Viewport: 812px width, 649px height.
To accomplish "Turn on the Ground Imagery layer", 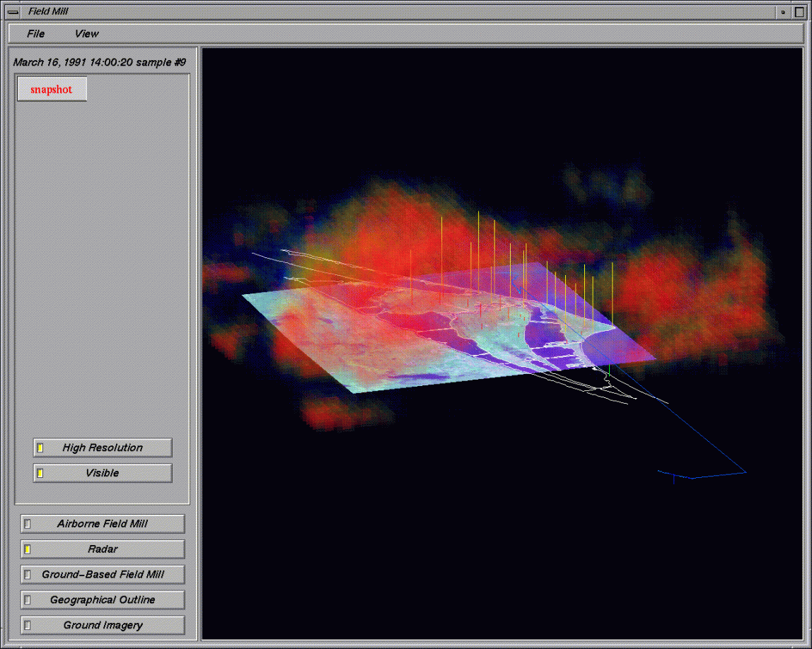I will tap(103, 626).
